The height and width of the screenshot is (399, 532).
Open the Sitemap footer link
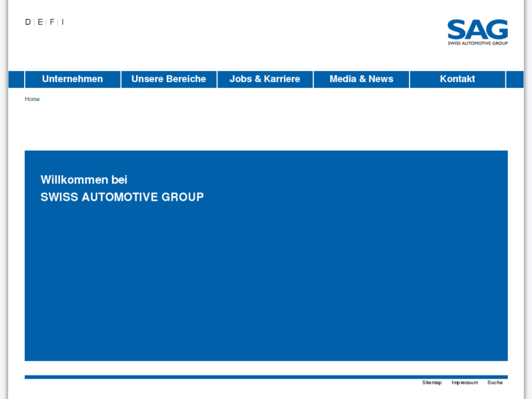pyautogui.click(x=432, y=383)
